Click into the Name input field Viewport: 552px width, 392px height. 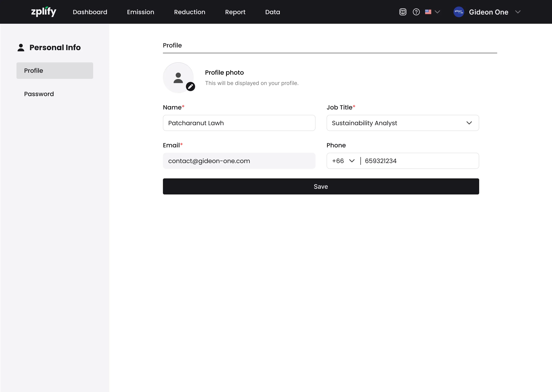(239, 123)
